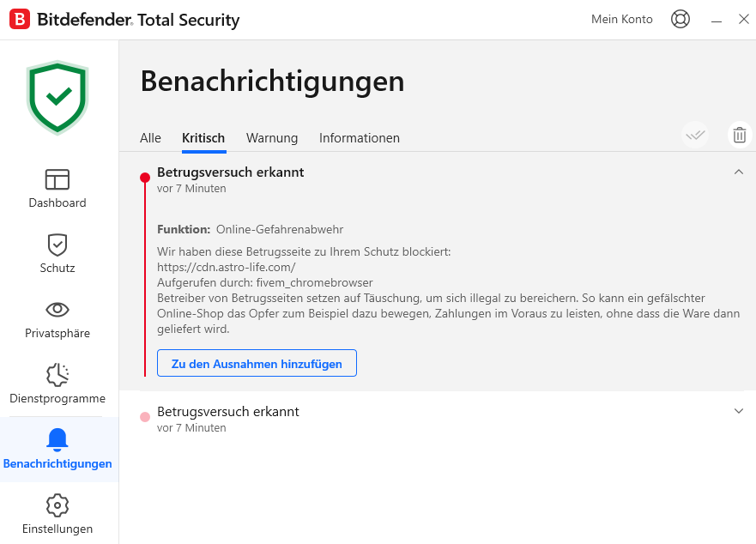756x544 pixels.
Task: Open the Einstellungen gear icon
Action: 57,505
